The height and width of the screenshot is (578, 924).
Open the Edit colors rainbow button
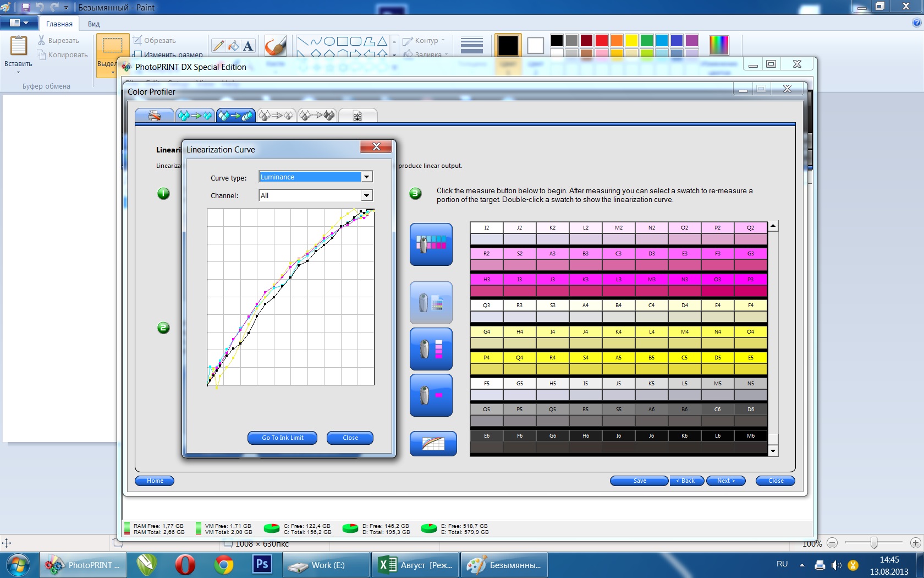click(x=719, y=45)
